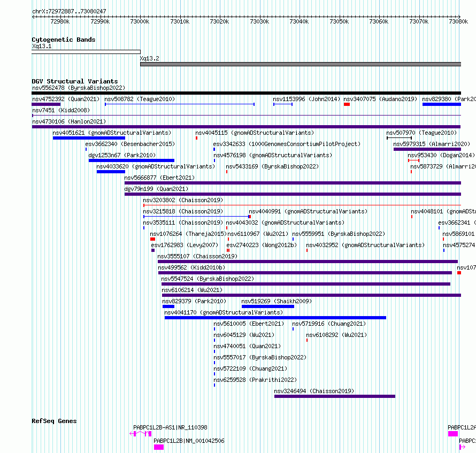Screen dimensions: 476x453
Task: Select the gray Xq13.2 cytogenetic band
Action: (301, 64)
